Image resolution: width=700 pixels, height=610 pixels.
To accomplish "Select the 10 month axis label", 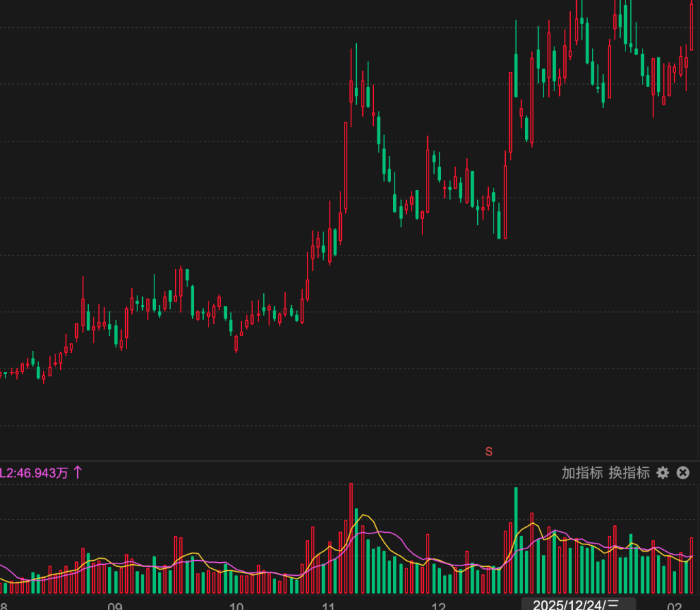I will pos(236,605).
